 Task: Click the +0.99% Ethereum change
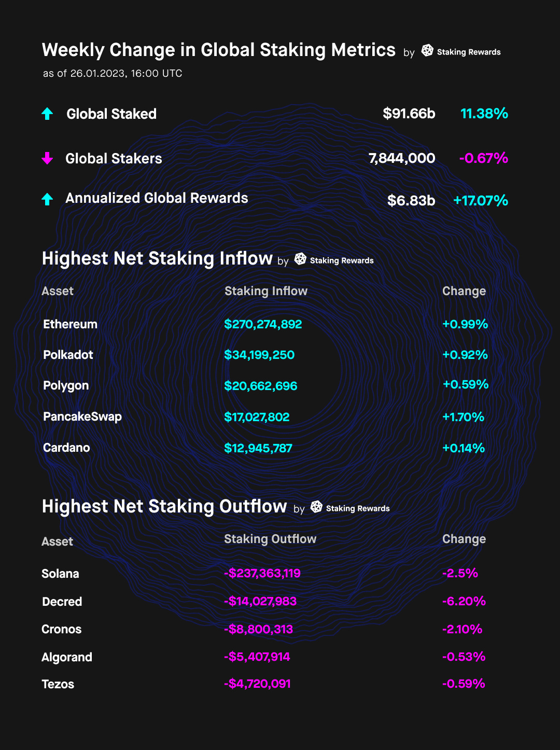465,324
